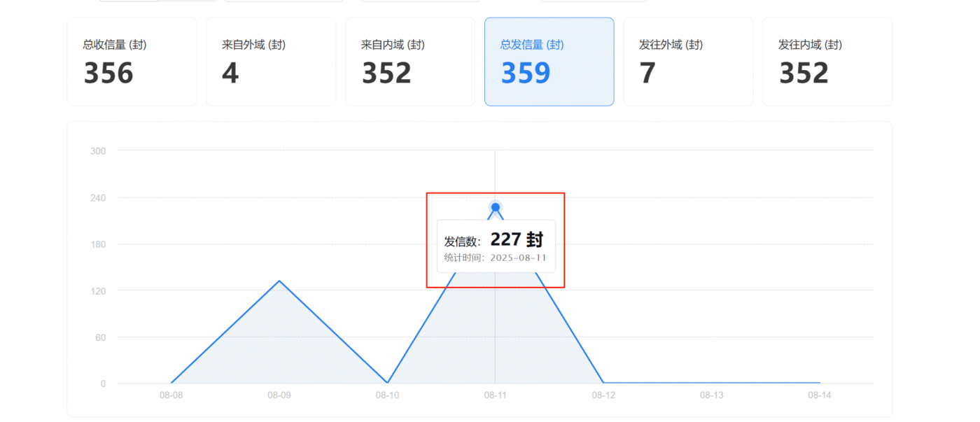Click the 08-13 x-axis date label
This screenshot has height=422, width=980.
711,395
